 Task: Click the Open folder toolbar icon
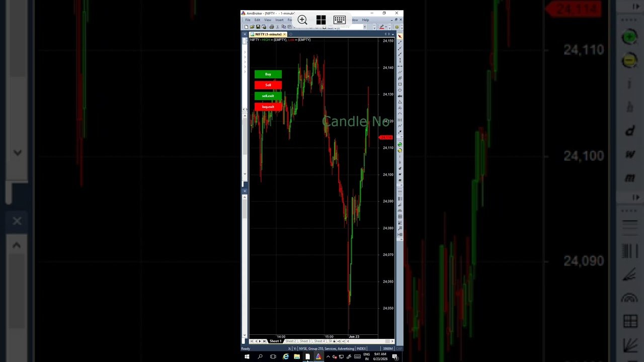click(252, 27)
